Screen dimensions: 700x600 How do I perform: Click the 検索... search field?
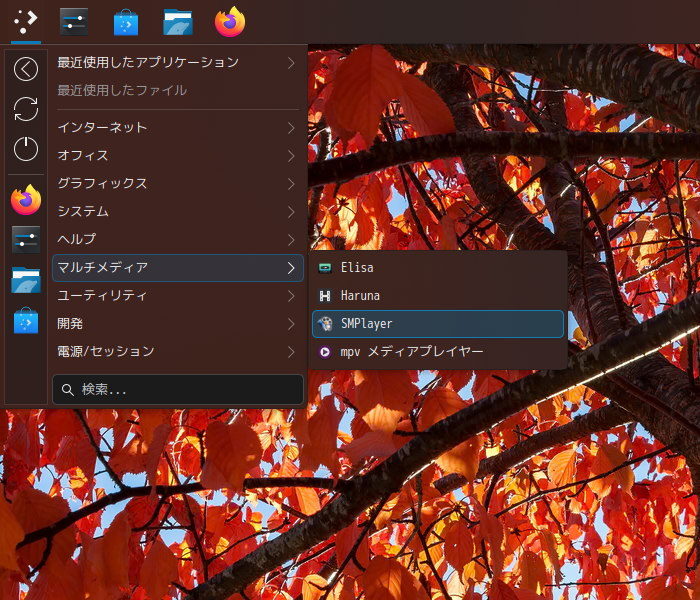(178, 390)
